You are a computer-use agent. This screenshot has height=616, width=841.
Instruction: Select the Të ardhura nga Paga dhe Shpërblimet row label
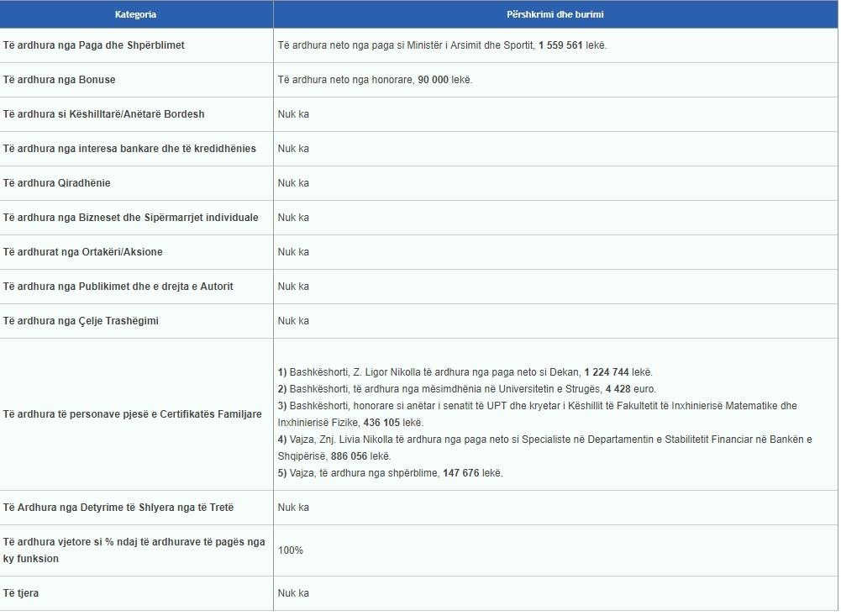coord(94,45)
